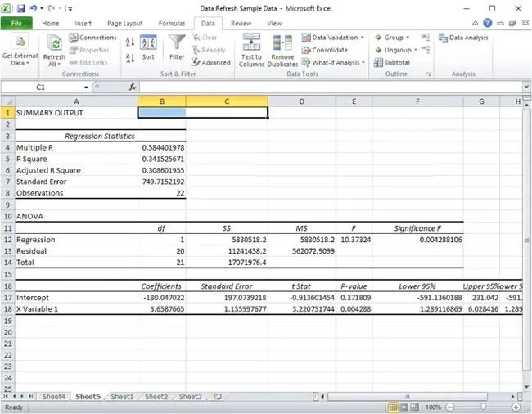
Task: Open Sheet3 tab
Action: (191, 396)
